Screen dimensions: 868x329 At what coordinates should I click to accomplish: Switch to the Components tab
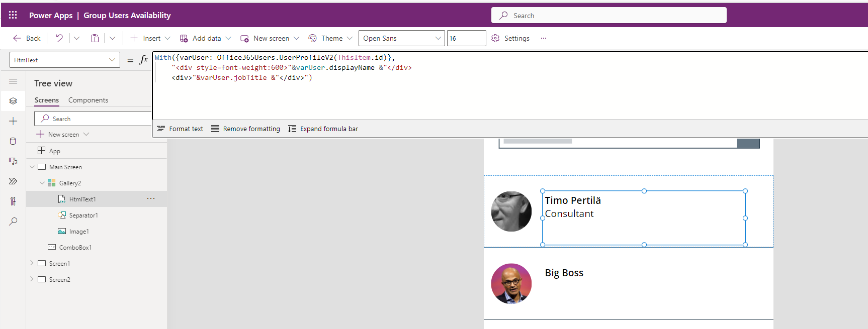pos(88,100)
